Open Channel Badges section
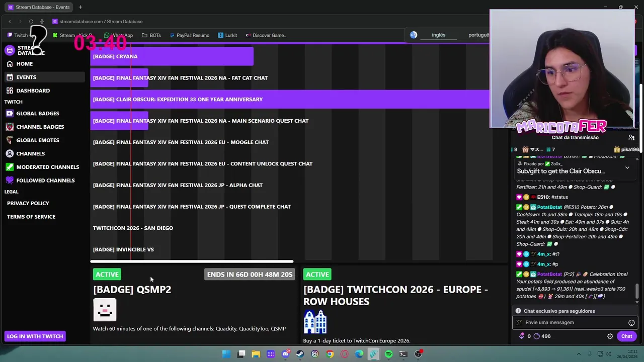This screenshot has height=362, width=644. pos(40,127)
